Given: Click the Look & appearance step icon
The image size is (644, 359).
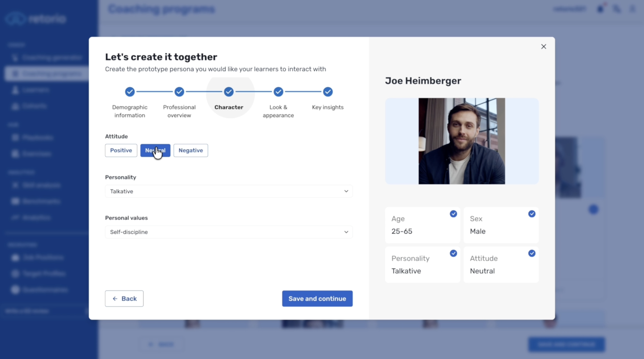Looking at the screenshot, I should click(x=278, y=92).
